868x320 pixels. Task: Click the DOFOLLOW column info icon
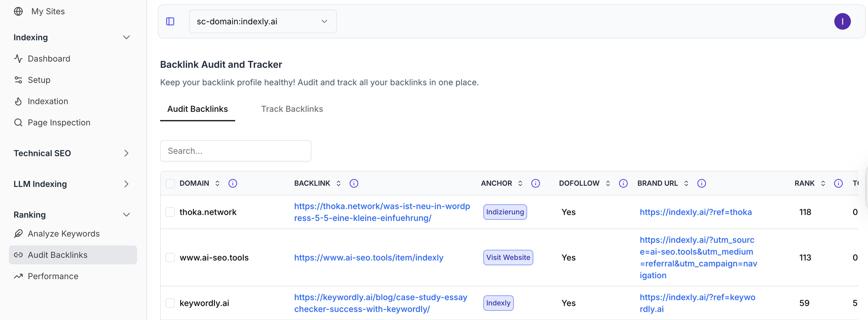(x=623, y=183)
